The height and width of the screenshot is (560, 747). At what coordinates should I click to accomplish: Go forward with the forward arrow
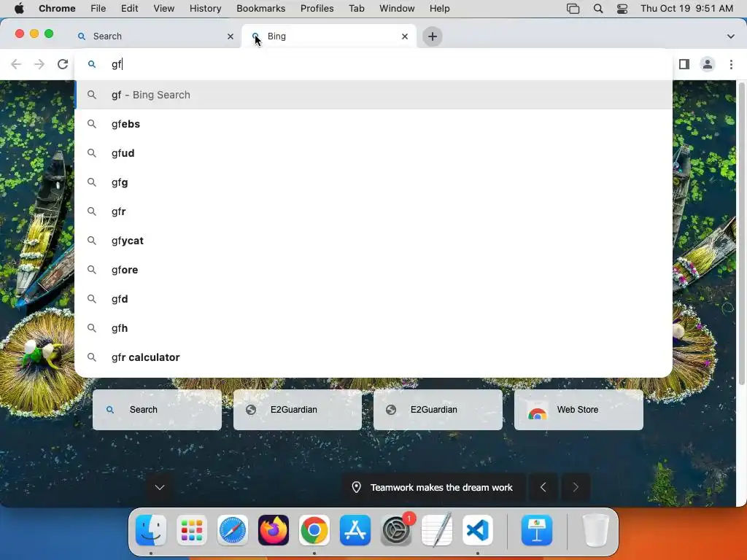point(39,64)
